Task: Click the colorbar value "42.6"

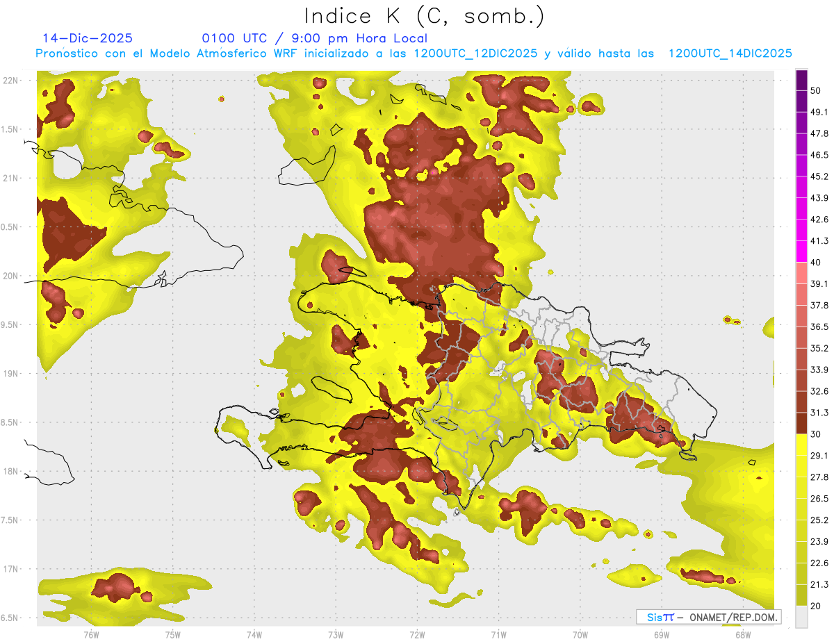Action: pos(819,220)
